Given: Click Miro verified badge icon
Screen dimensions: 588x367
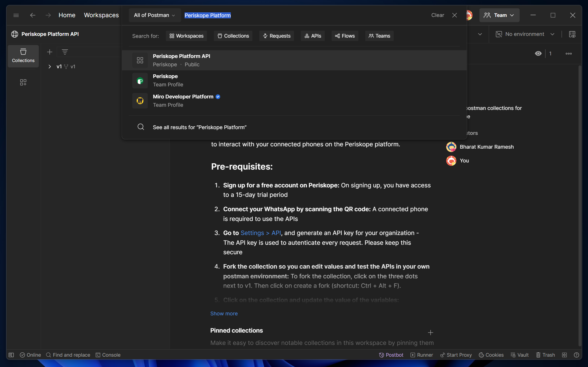Looking at the screenshot, I should pyautogui.click(x=218, y=97).
